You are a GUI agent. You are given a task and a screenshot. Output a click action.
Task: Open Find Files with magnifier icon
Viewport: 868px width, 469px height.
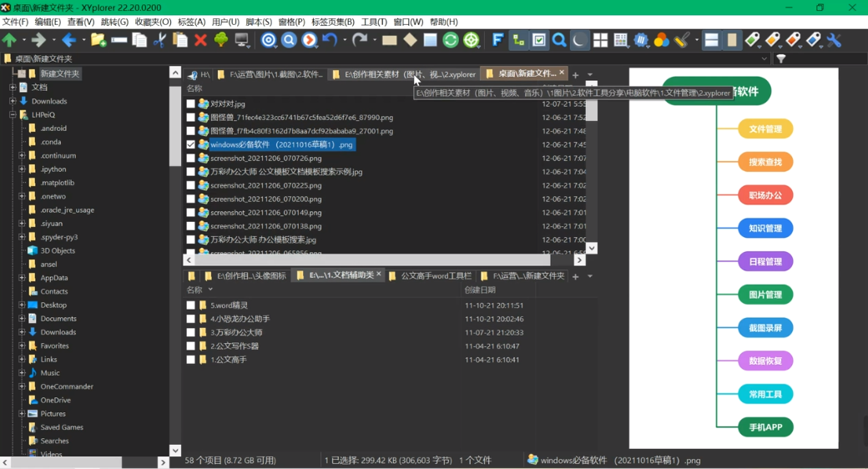(x=559, y=40)
